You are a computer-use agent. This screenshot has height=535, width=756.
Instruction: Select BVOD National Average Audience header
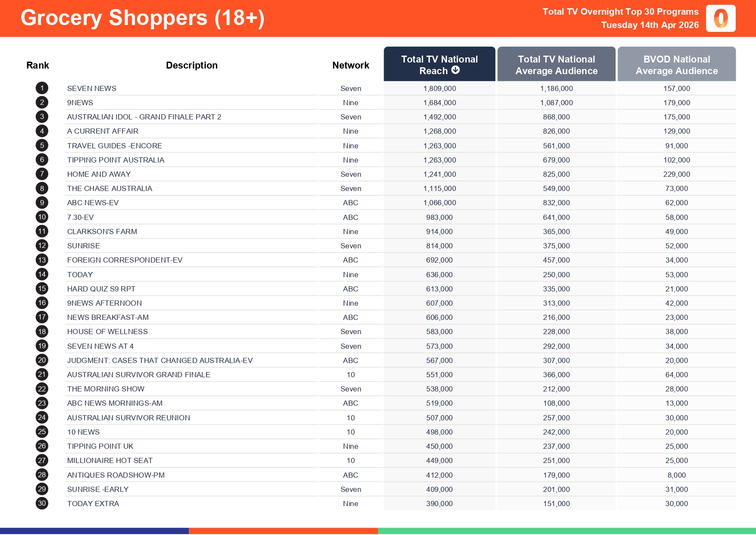coord(676,65)
